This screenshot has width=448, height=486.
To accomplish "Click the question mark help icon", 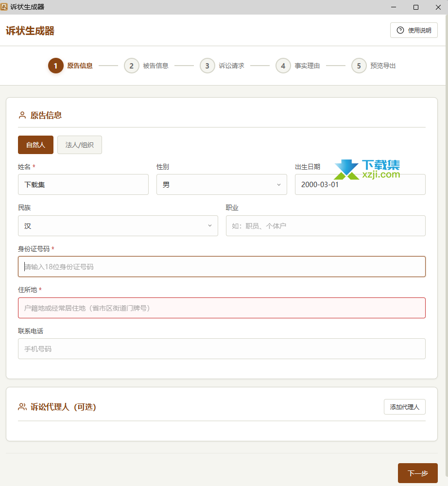I will coord(400,30).
